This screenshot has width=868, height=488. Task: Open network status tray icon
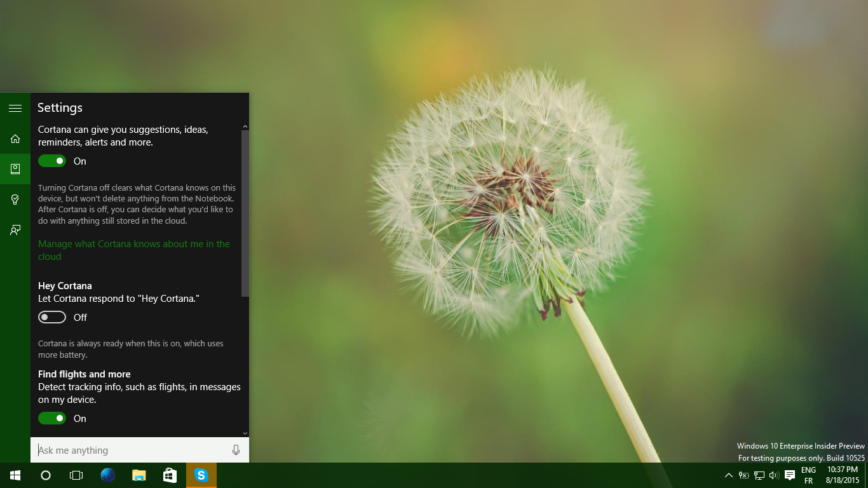click(759, 475)
